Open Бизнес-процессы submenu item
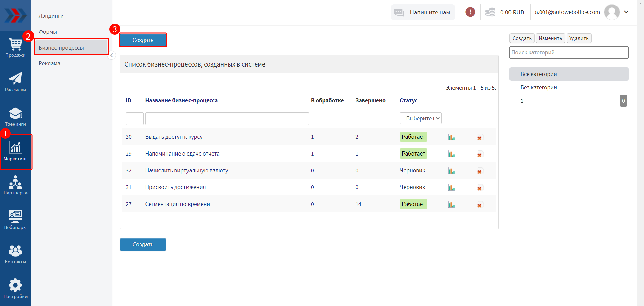 (71, 47)
